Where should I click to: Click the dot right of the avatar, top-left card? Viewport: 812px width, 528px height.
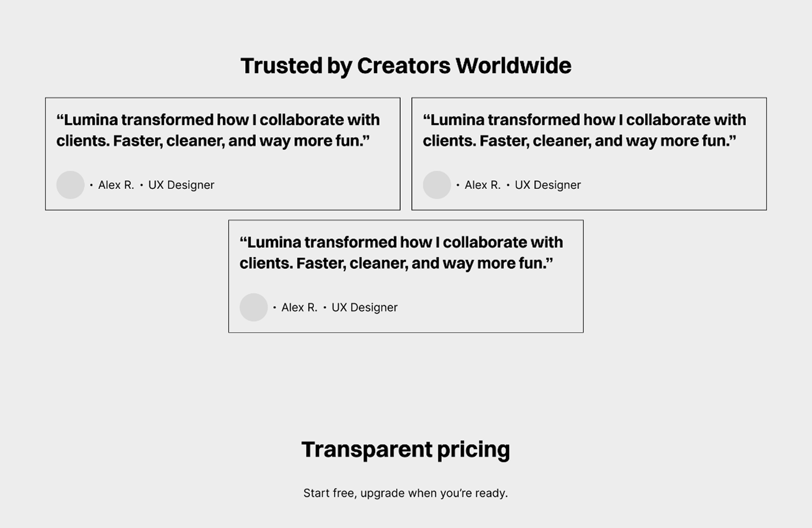[91, 185]
